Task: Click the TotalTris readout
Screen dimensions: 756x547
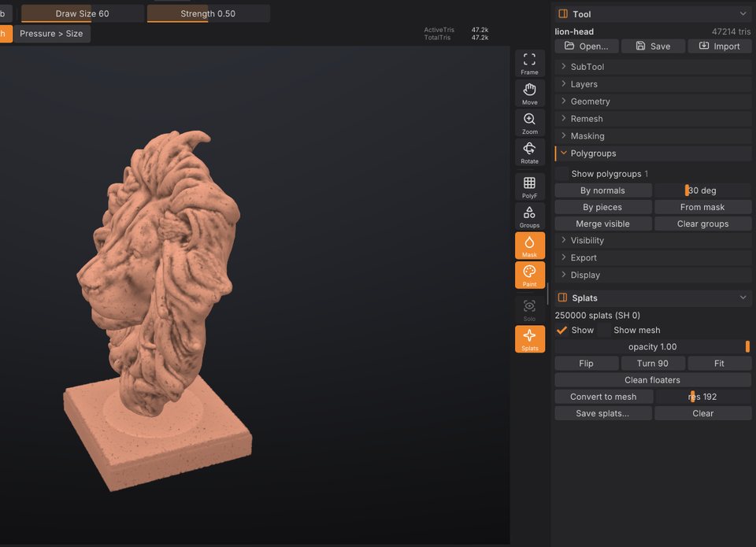Action: pos(456,38)
